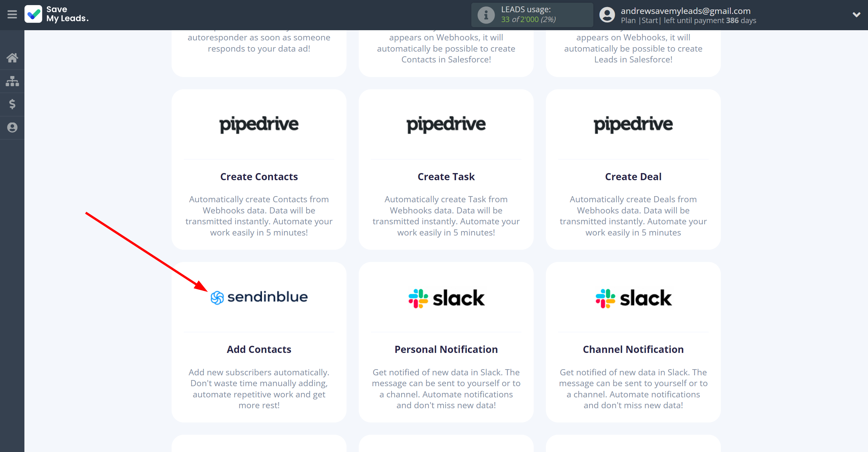Select Slack logo on Personal Notification card
Viewport: 868px width, 452px height.
pos(446,298)
